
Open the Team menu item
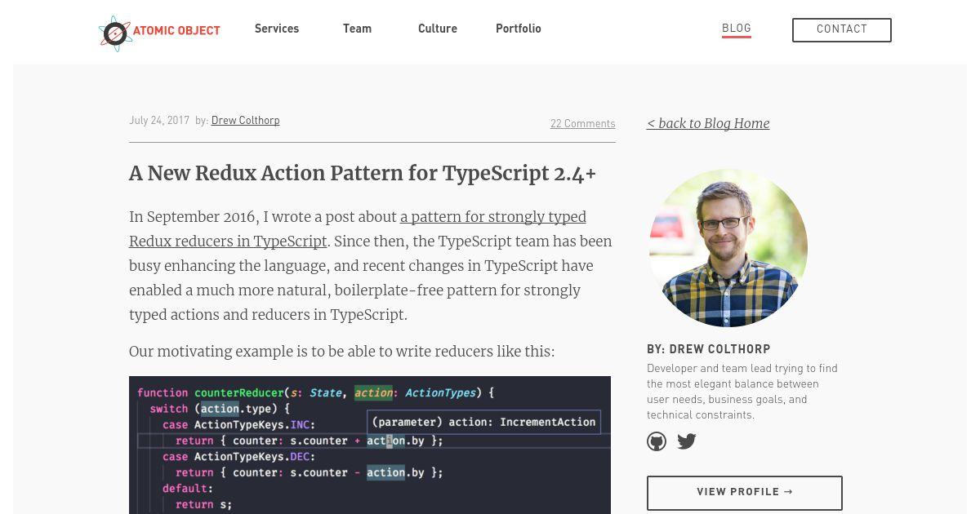357,29
